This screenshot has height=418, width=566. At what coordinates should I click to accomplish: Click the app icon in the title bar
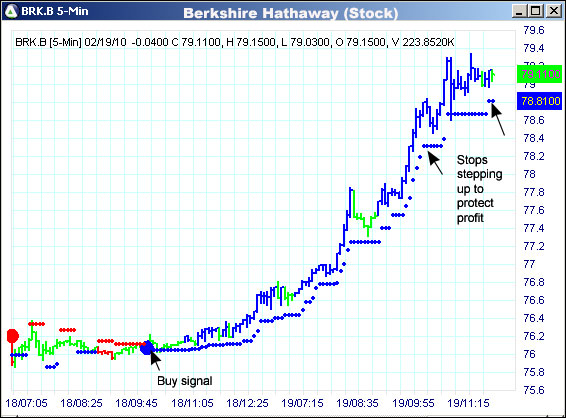(11, 11)
